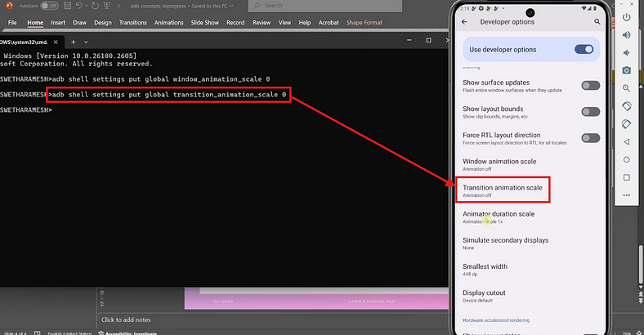Open the File menu tab
Image resolution: width=644 pixels, height=335 pixels.
12,23
